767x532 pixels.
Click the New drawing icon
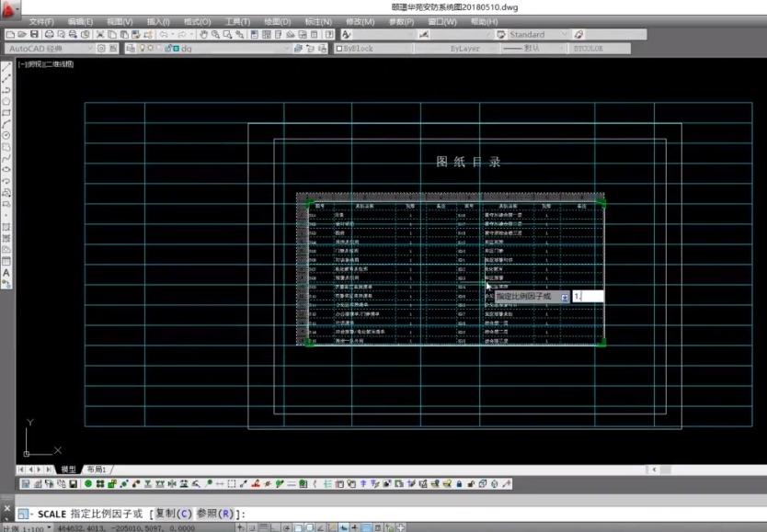point(10,34)
